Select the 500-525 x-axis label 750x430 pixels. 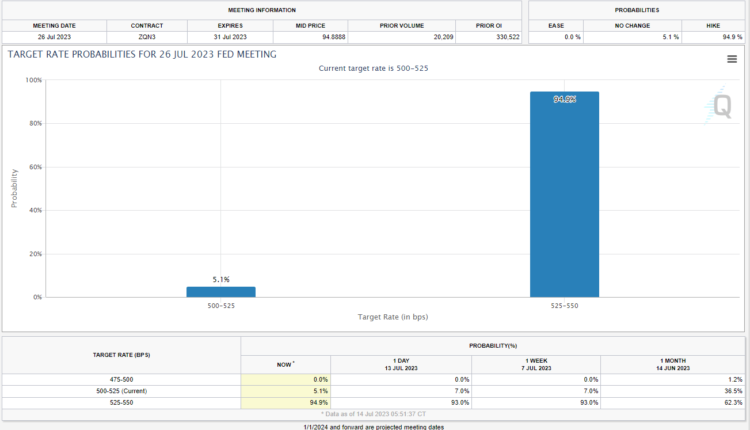click(221, 305)
